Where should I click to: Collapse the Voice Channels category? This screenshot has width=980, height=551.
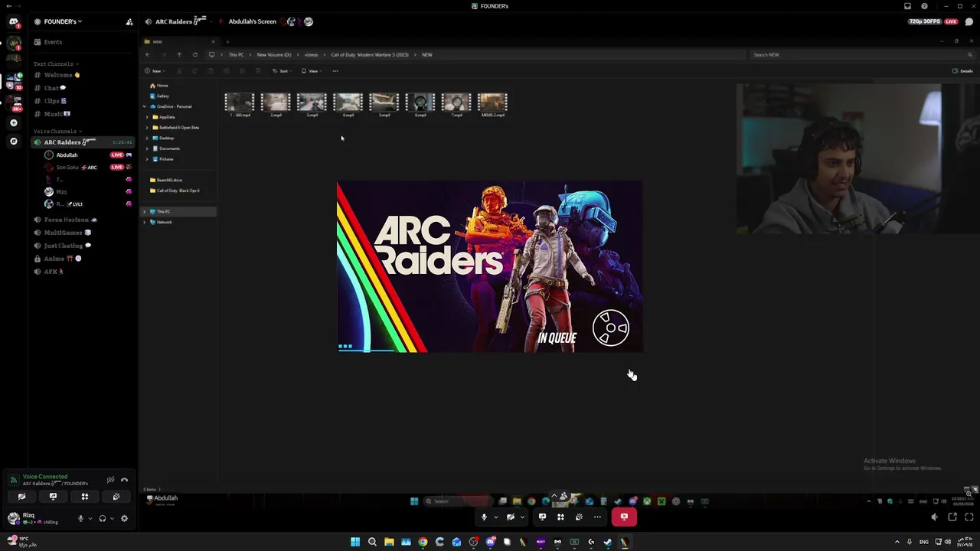tap(57, 131)
